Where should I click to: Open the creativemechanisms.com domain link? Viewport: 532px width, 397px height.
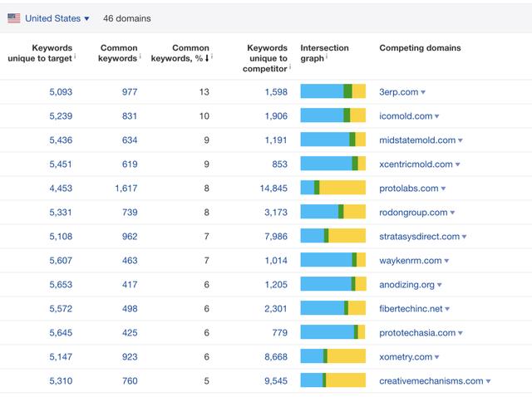(x=431, y=380)
